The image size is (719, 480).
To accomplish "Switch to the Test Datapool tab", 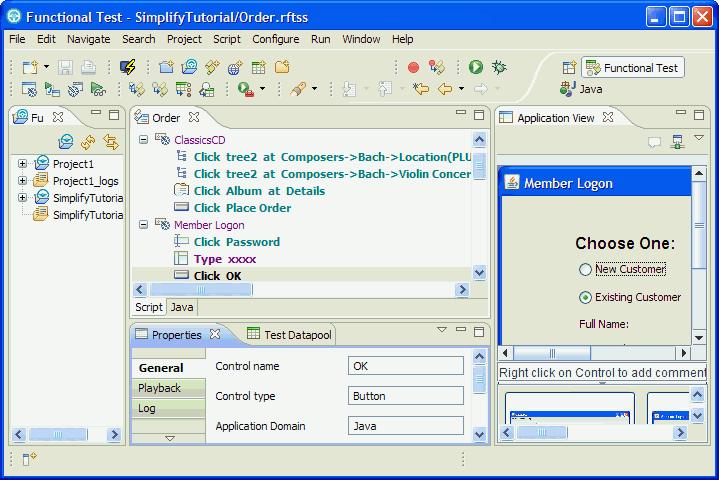I will pyautogui.click(x=297, y=335).
